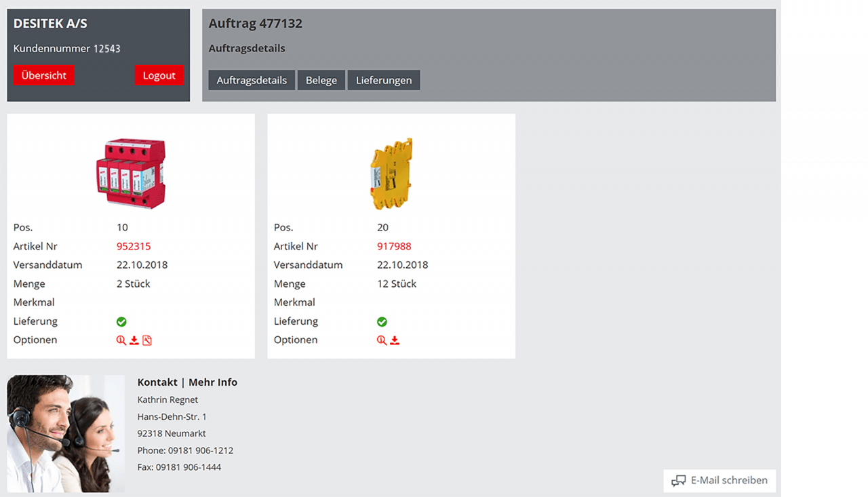This screenshot has height=497, width=868.
Task: Click E-Mail schreiben button
Action: 719,481
